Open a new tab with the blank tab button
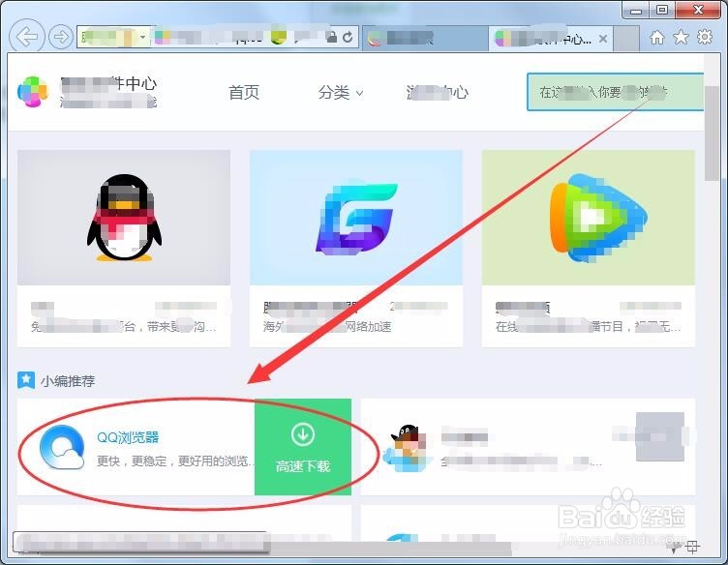Screen dimensions: 728x565 (625, 38)
